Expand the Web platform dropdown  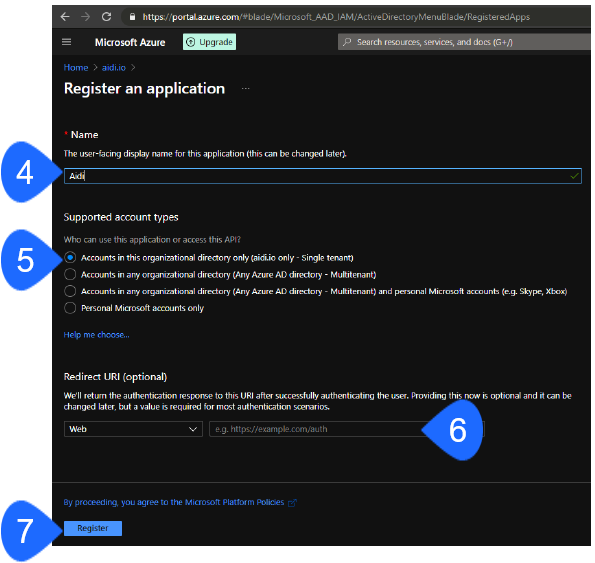[134, 429]
